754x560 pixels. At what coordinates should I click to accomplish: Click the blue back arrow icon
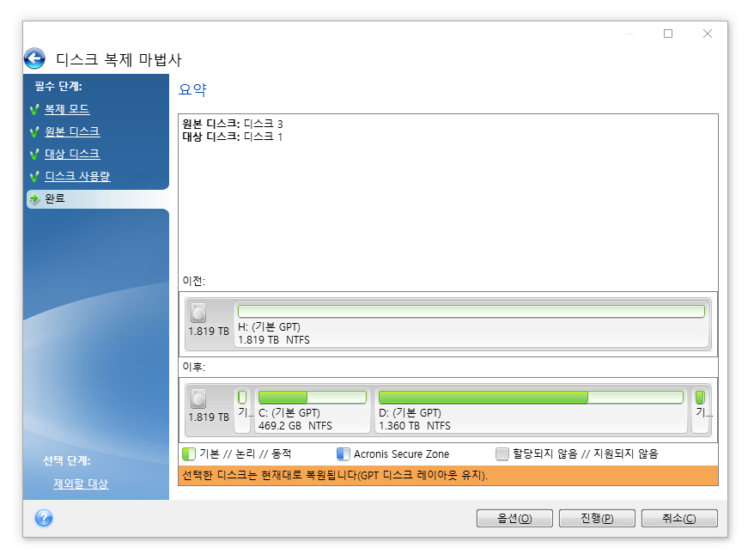(x=34, y=59)
